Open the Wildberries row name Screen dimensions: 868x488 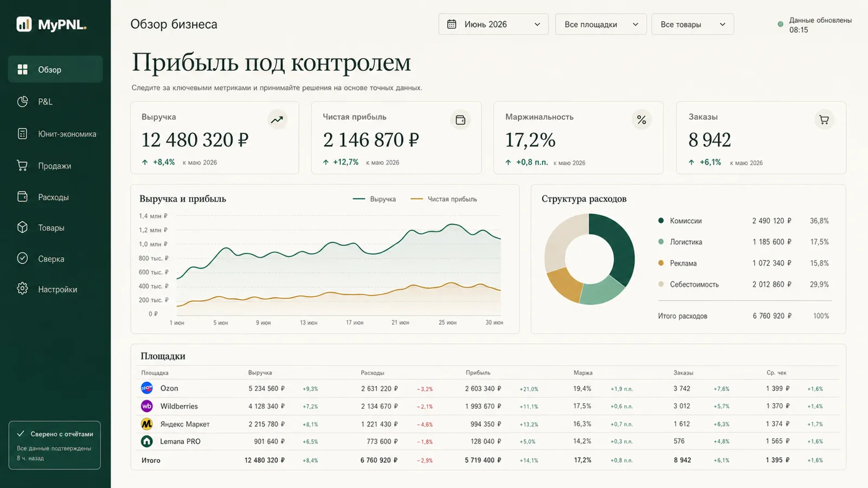point(179,406)
